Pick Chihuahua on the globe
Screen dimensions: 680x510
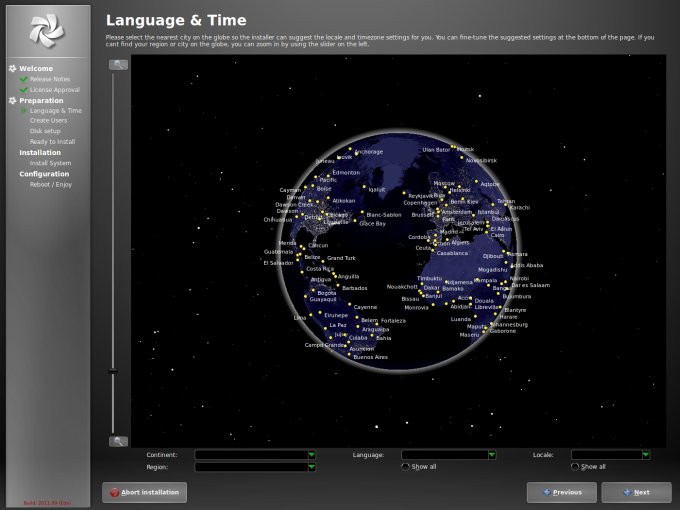tap(278, 220)
